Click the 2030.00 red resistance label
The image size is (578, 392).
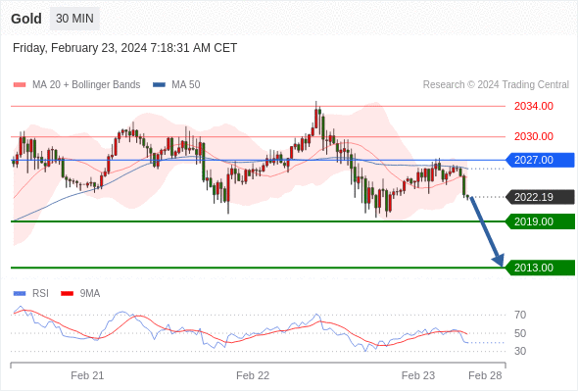(x=534, y=136)
